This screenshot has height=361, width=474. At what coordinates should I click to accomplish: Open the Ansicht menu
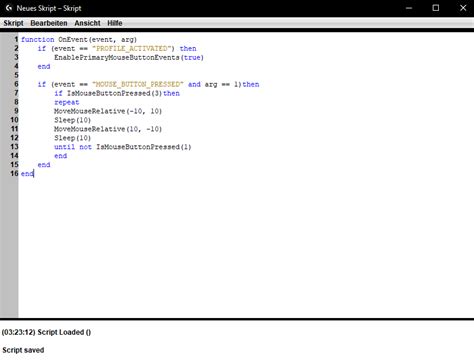tap(87, 23)
